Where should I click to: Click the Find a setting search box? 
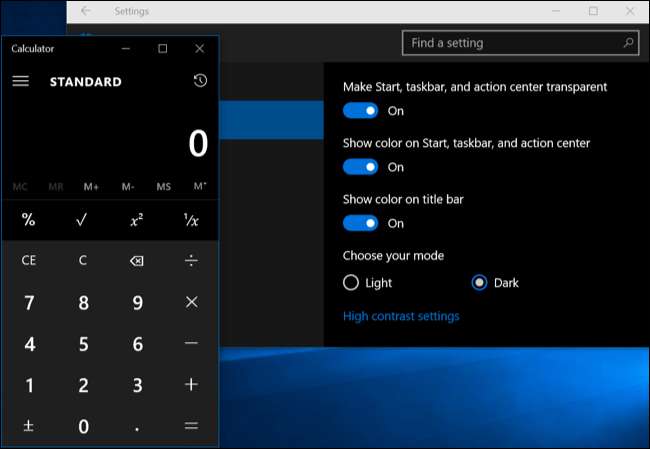coord(520,43)
